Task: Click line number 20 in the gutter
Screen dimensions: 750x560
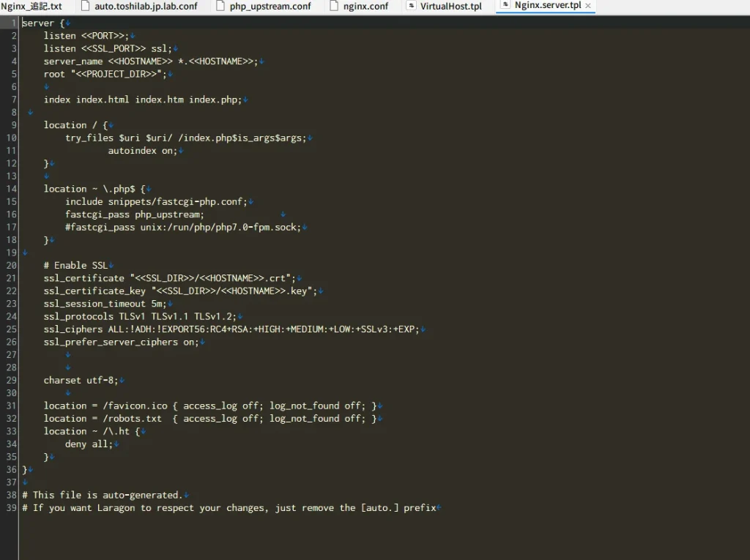Action: pos(12,266)
